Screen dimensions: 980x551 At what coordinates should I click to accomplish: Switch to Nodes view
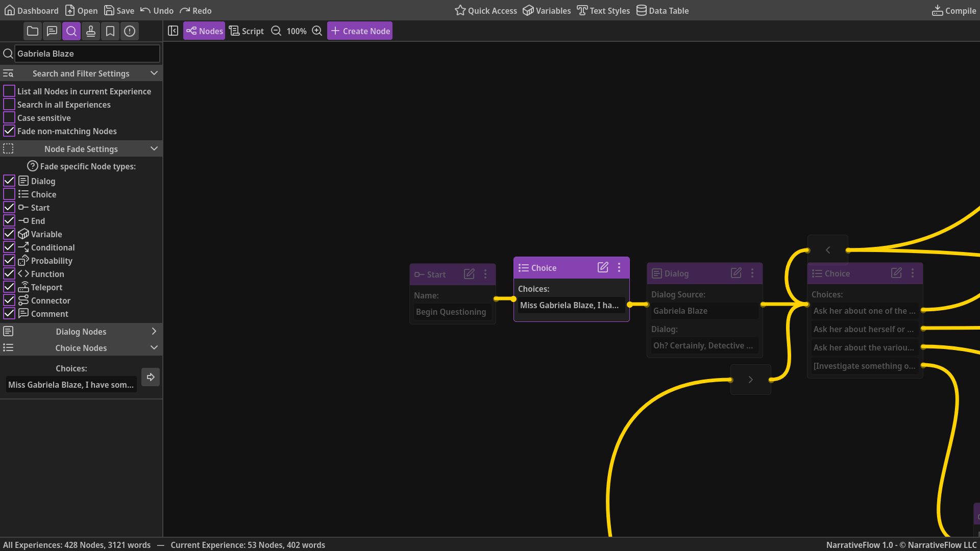point(204,31)
